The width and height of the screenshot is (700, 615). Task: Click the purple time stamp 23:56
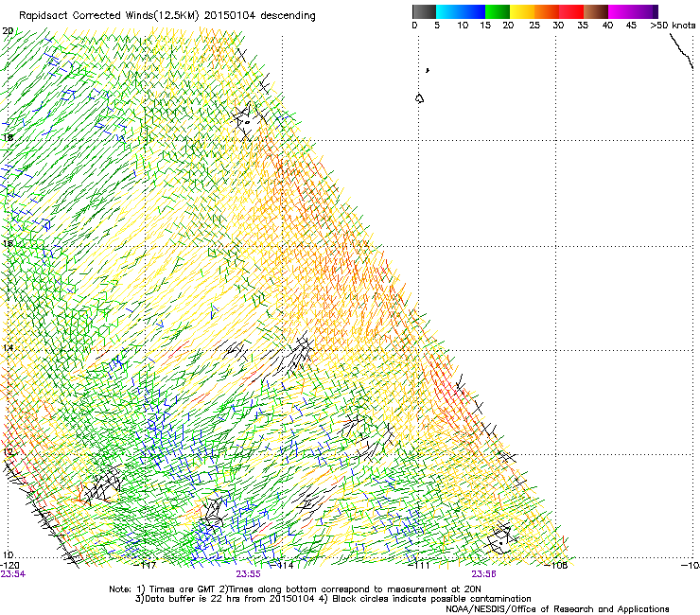coord(484,574)
